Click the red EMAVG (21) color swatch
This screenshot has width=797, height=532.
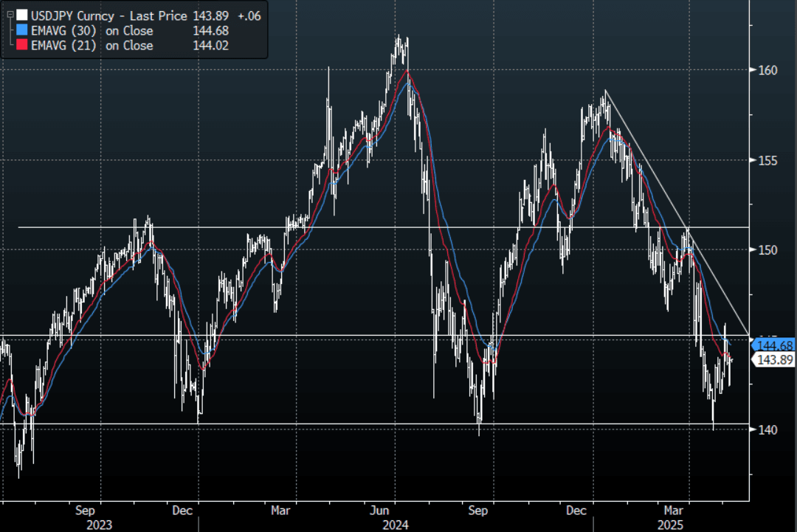click(22, 46)
